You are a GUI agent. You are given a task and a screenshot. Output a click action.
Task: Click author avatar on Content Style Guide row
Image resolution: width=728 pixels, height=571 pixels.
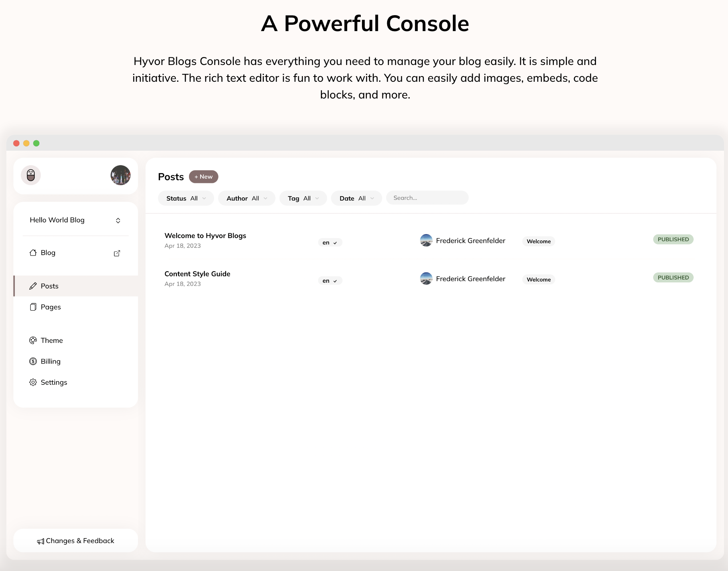(426, 279)
